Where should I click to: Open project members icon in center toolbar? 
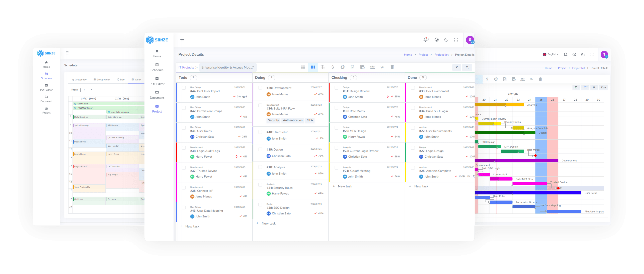click(372, 67)
